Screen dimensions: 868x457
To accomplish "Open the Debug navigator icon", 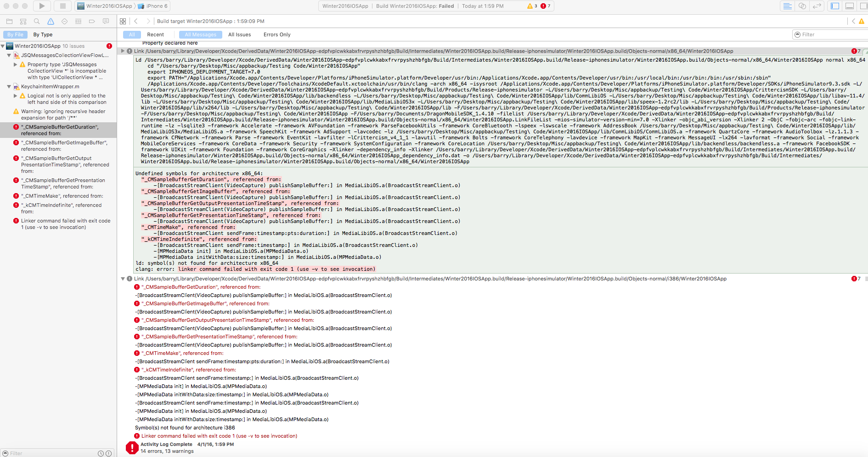I will (x=78, y=21).
